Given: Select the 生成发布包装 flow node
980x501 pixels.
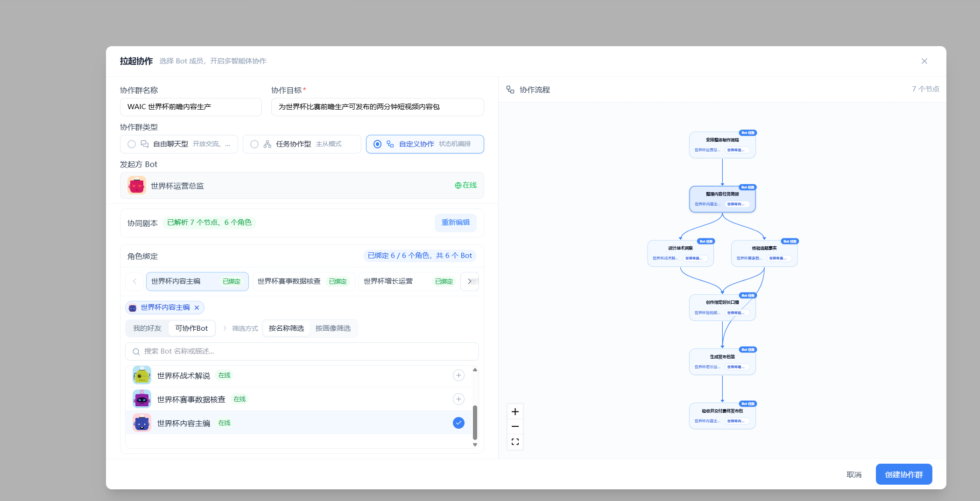Looking at the screenshot, I should tap(722, 362).
